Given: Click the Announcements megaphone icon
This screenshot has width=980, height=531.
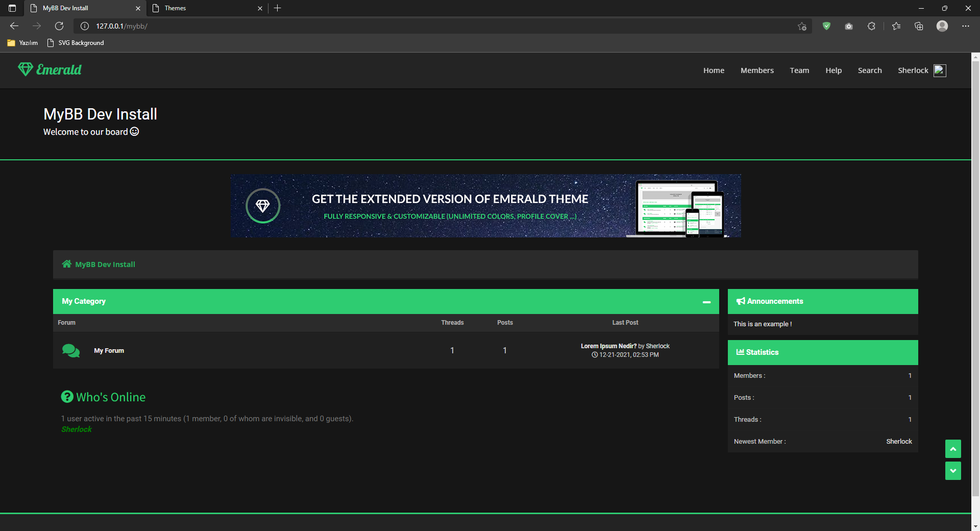Looking at the screenshot, I should tap(741, 301).
